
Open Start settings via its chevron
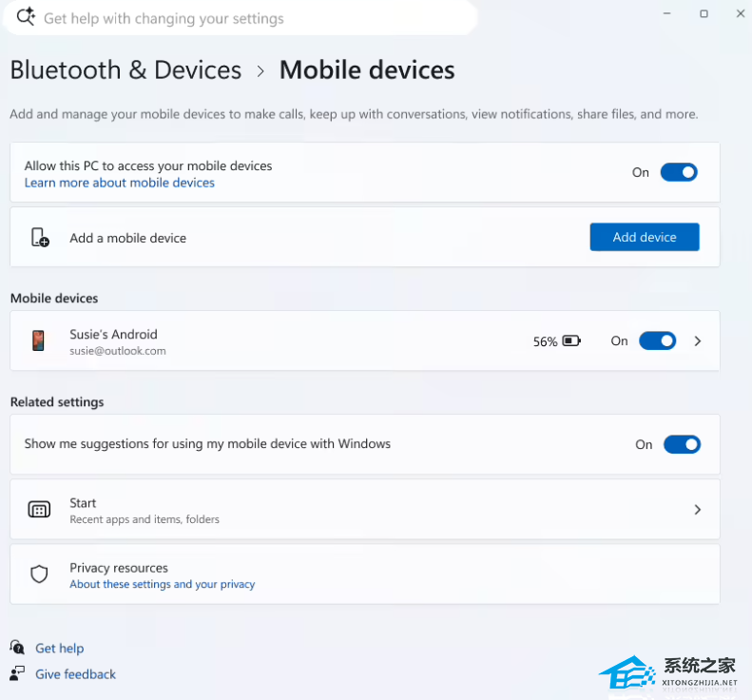click(698, 510)
